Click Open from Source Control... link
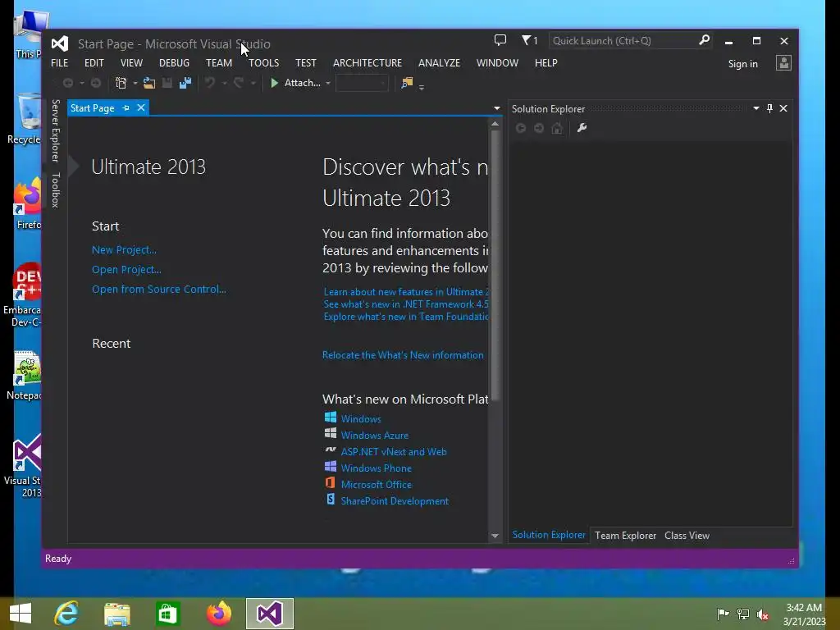Screen dimensions: 840x630 coord(158,289)
